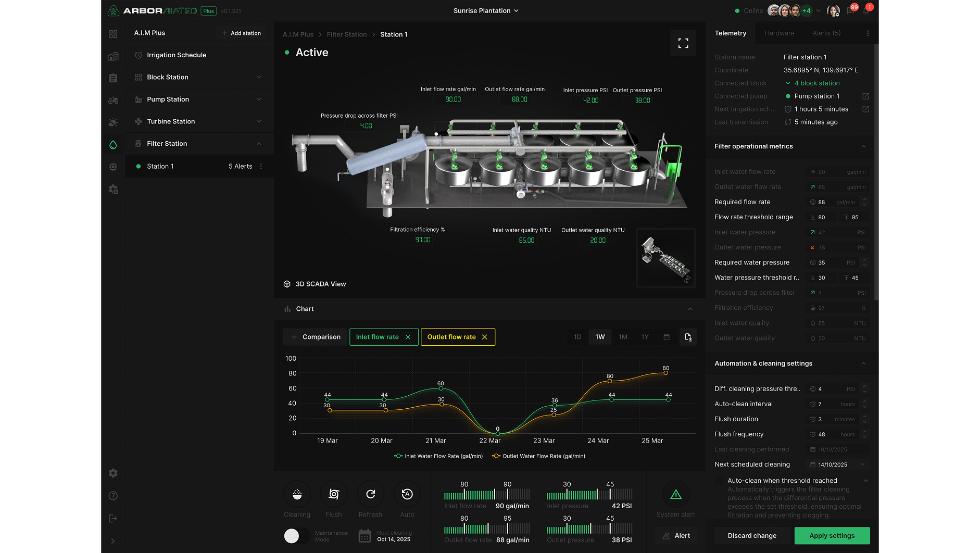Image resolution: width=980 pixels, height=553 pixels.
Task: Open the tractor equipment sidebar icon
Action: pyautogui.click(x=113, y=100)
